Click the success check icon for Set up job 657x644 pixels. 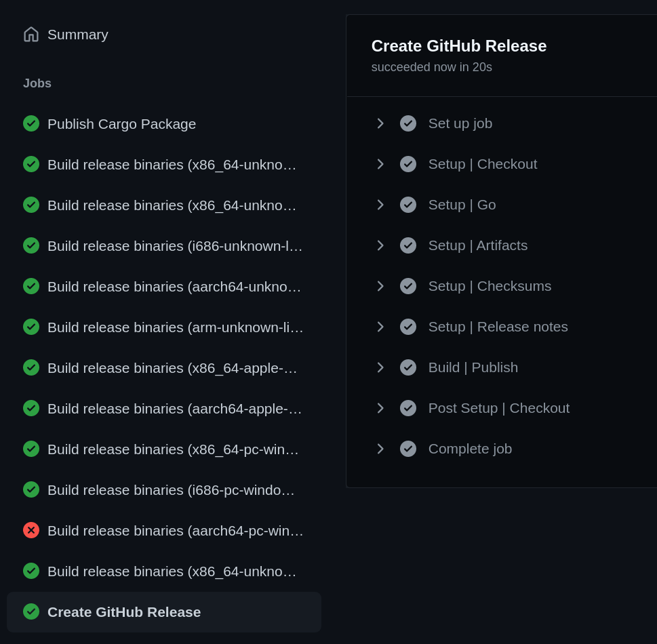(x=407, y=123)
